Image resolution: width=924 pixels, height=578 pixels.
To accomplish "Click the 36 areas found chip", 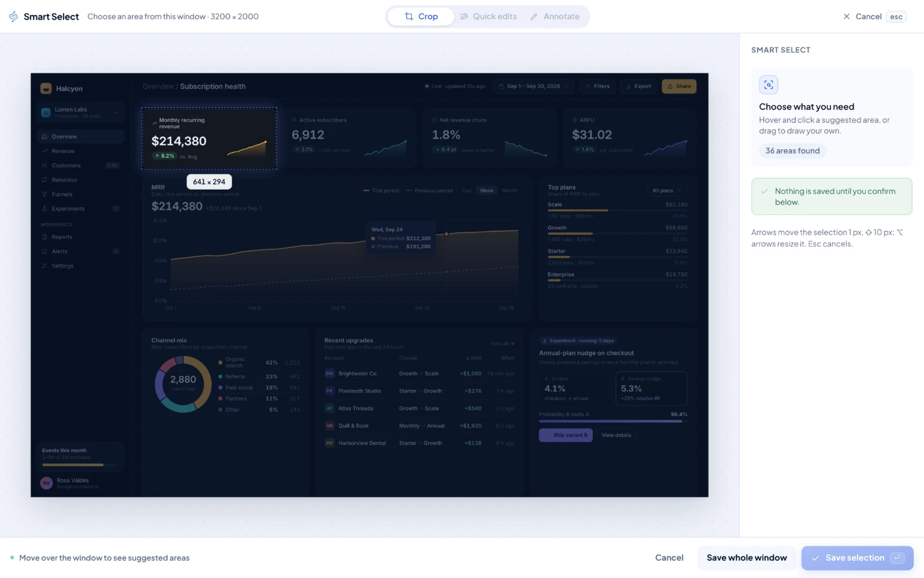I will point(792,151).
